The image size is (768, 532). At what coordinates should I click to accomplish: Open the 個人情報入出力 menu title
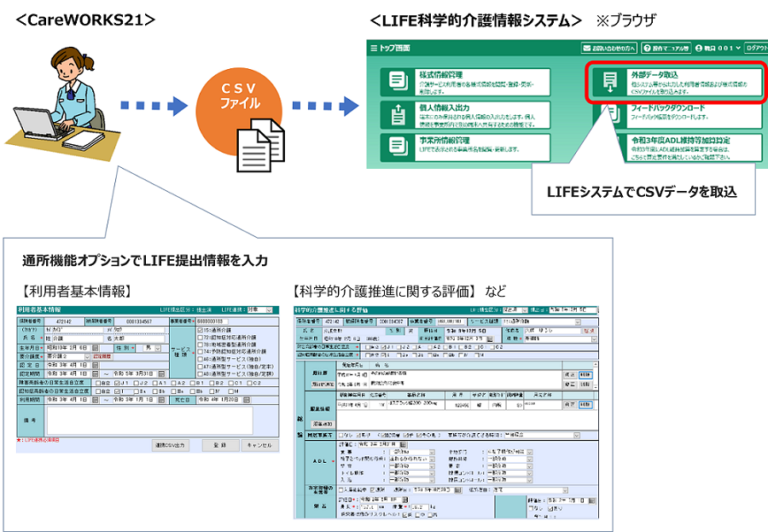445,107
